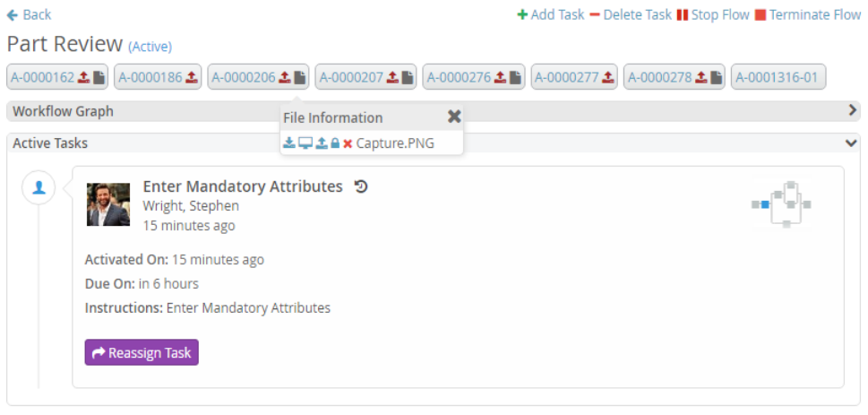Viewport: 868px width, 415px height.
Task: Click the monitor view icon for Capture.PNG
Action: tap(305, 143)
